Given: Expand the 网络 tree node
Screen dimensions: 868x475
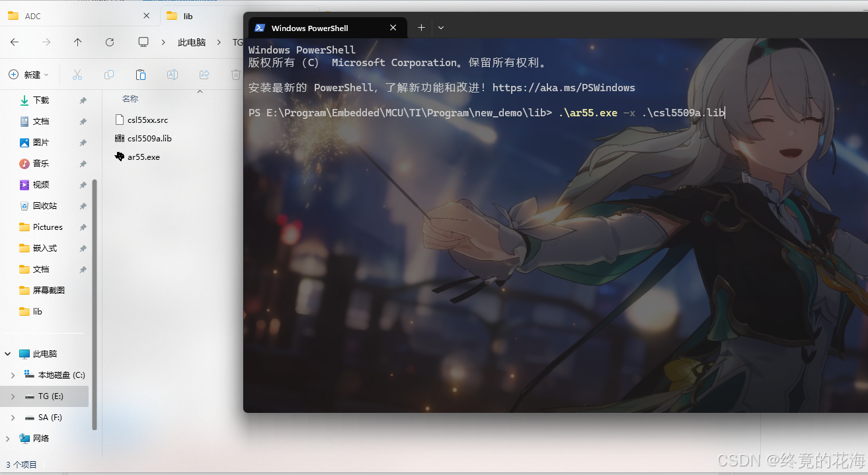Looking at the screenshot, I should 7,439.
